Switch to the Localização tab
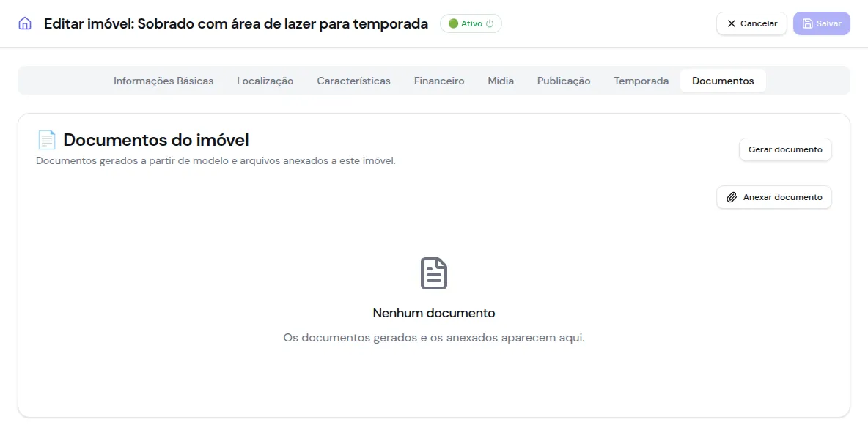 pyautogui.click(x=265, y=81)
